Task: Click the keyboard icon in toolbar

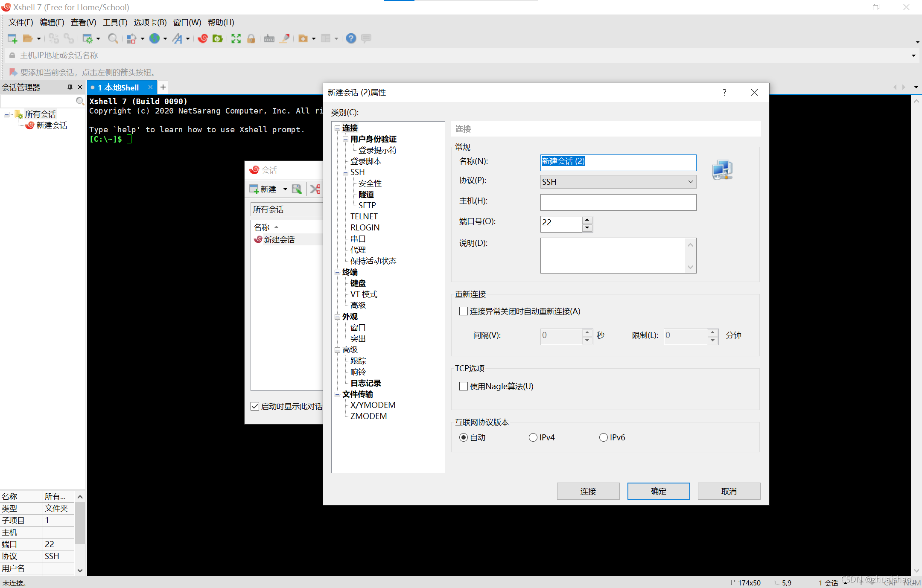Action: [269, 38]
